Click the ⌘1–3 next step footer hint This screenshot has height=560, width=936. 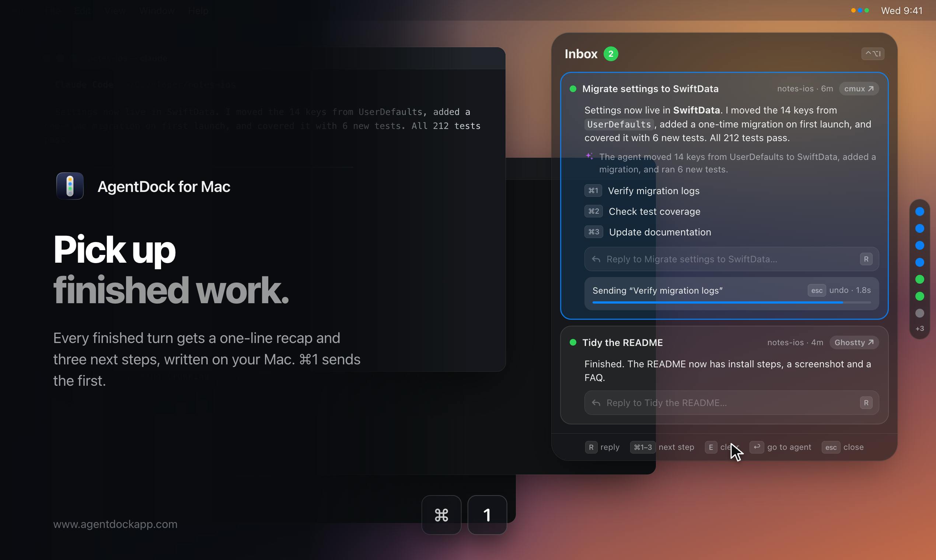pos(662,447)
